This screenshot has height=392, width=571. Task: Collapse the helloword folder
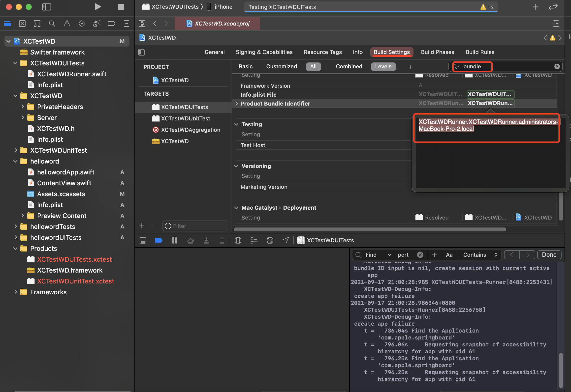15,161
